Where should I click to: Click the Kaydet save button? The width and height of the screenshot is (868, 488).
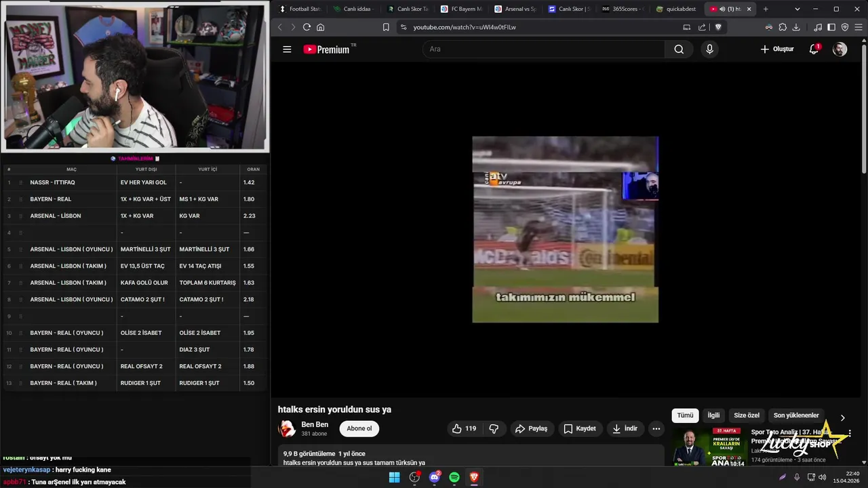580,428
